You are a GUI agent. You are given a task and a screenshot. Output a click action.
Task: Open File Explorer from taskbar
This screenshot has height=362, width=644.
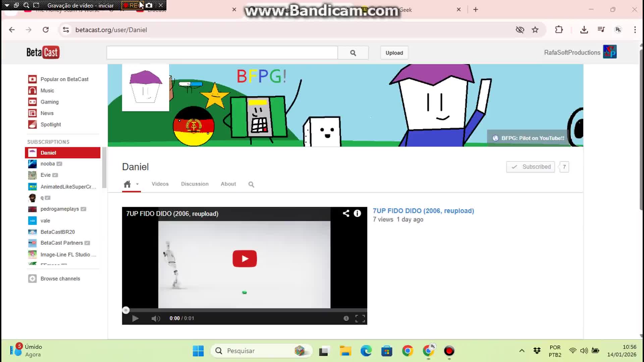[345, 351]
